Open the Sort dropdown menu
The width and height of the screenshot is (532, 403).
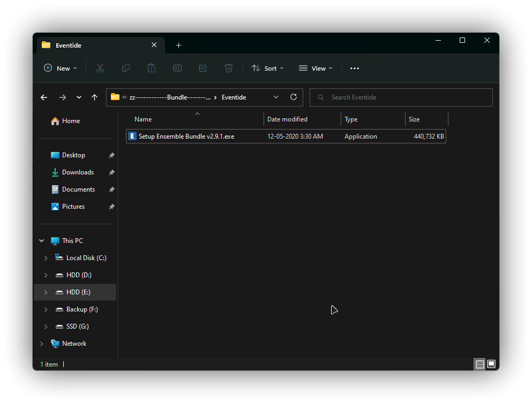(268, 68)
